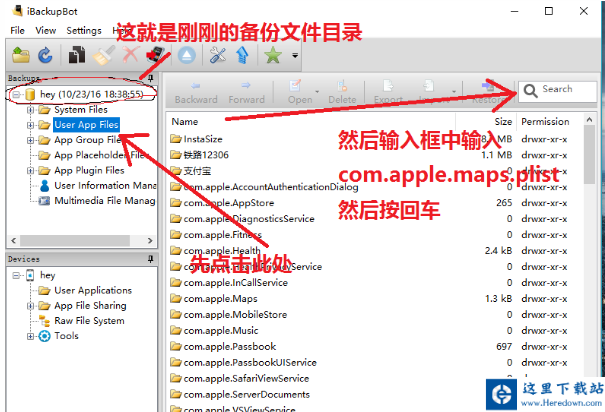Image resolution: width=605 pixels, height=412 pixels.
Task: Click the blue refresh arrow toolbar icon
Action: tap(45, 55)
